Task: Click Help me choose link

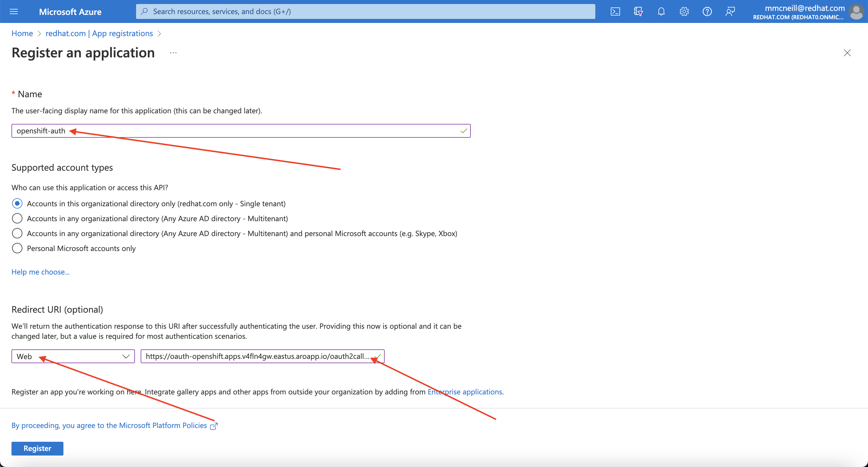Action: click(x=40, y=272)
